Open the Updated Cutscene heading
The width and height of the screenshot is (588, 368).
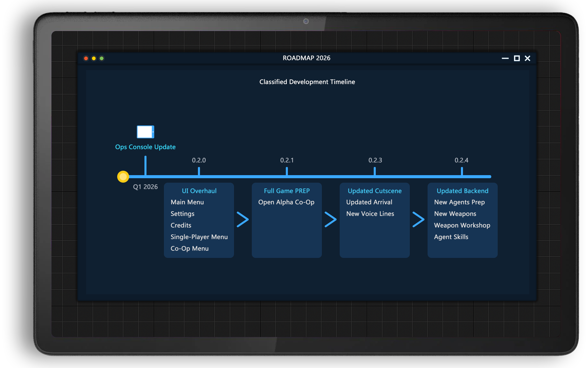click(375, 191)
